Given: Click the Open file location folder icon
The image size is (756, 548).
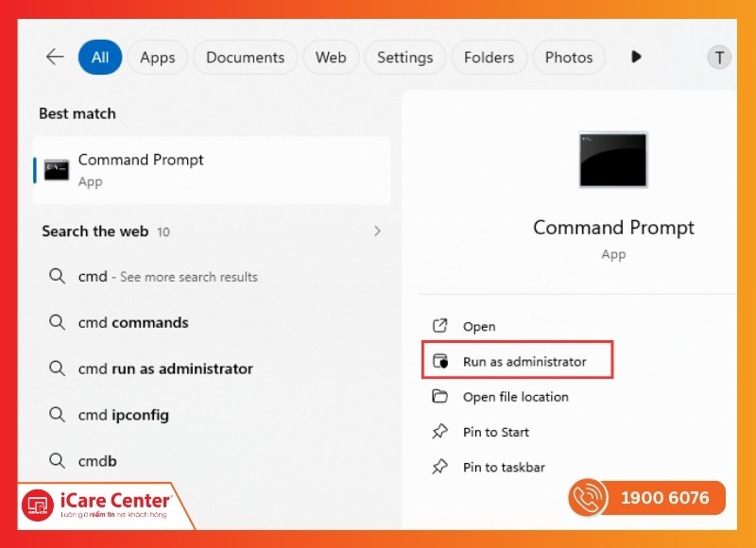Looking at the screenshot, I should tap(439, 396).
